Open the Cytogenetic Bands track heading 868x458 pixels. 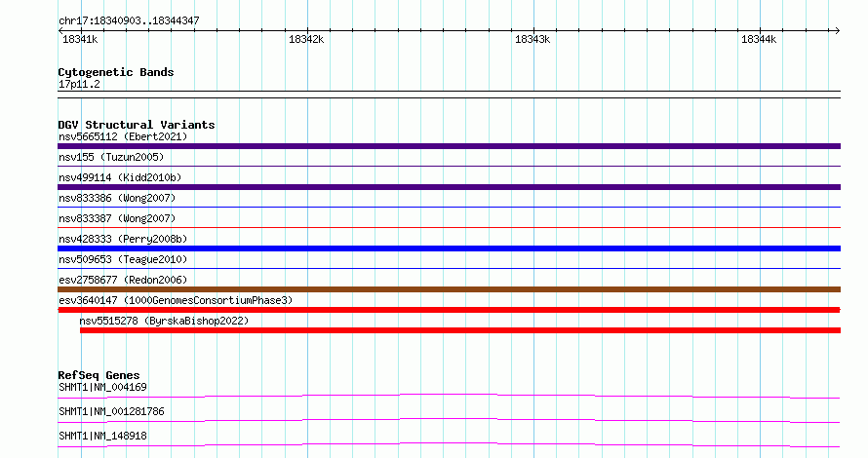click(116, 72)
